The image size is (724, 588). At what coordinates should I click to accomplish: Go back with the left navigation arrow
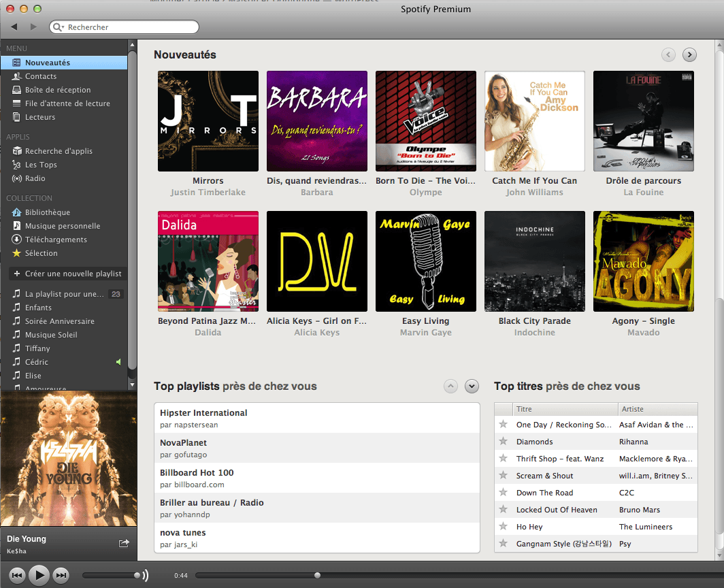pos(14,27)
